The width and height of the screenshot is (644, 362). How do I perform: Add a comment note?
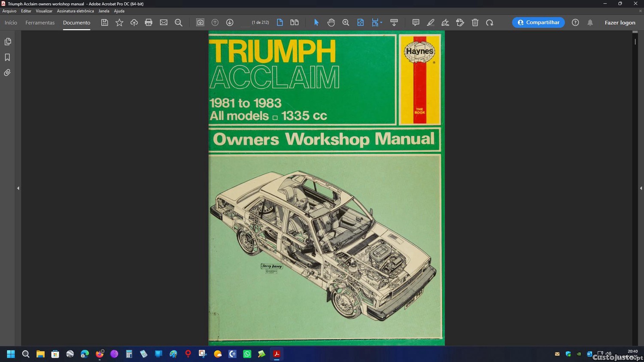point(416,22)
